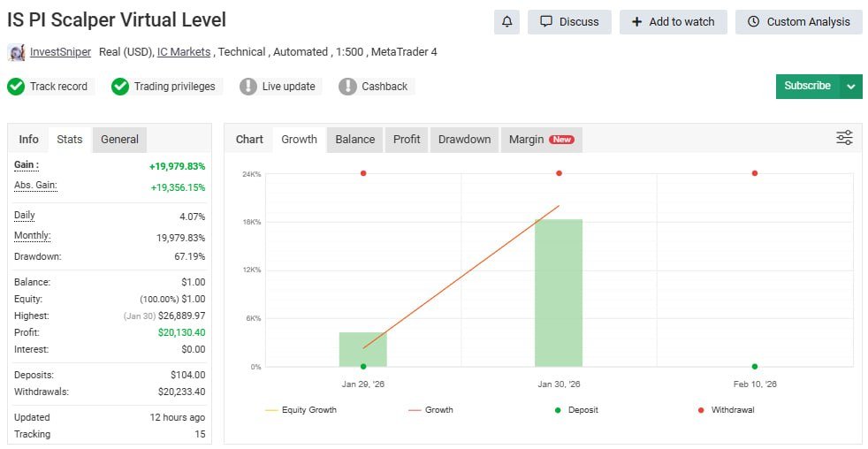
Task: Click the Trading privileges green checkmark
Action: click(x=120, y=87)
